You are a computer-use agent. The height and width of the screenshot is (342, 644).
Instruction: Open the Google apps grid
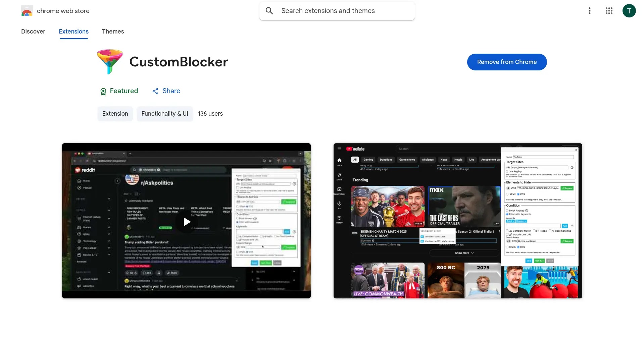point(609,11)
